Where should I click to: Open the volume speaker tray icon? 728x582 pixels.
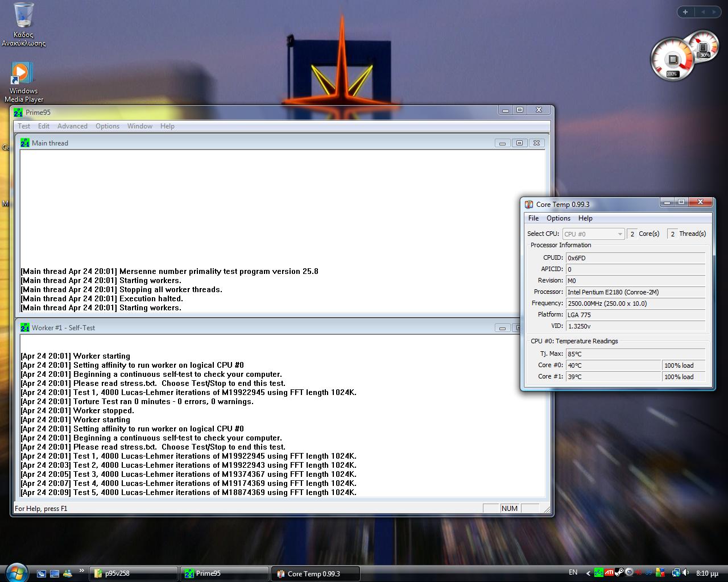(x=686, y=573)
